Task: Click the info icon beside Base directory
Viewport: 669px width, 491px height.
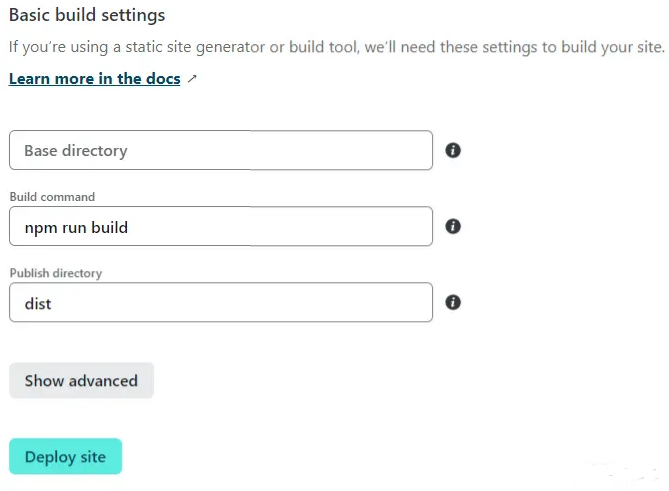Action: pyautogui.click(x=453, y=150)
